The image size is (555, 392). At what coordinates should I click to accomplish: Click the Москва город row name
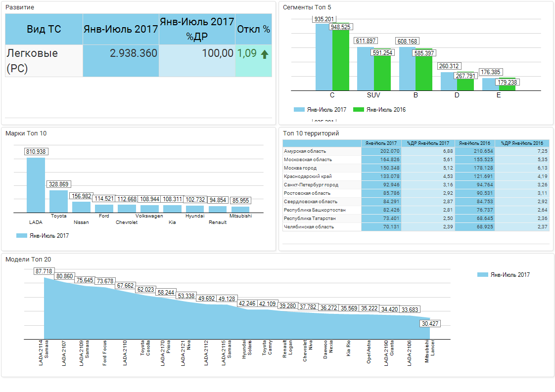coord(301,168)
